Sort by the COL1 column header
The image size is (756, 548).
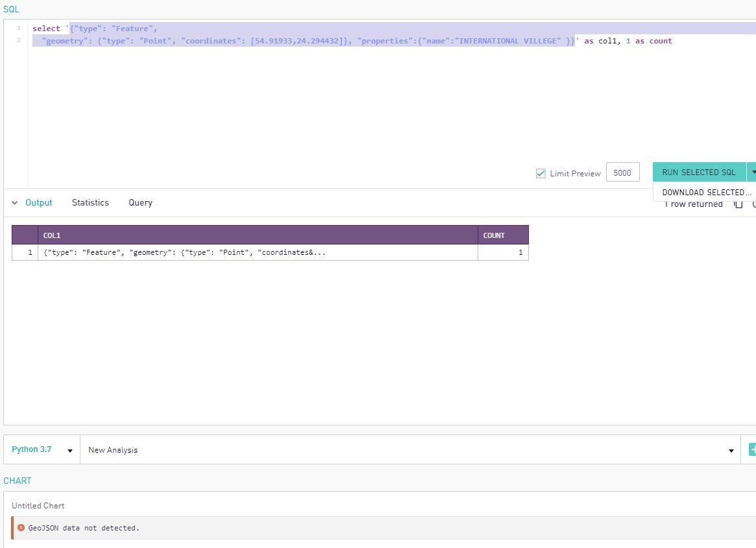coord(258,235)
